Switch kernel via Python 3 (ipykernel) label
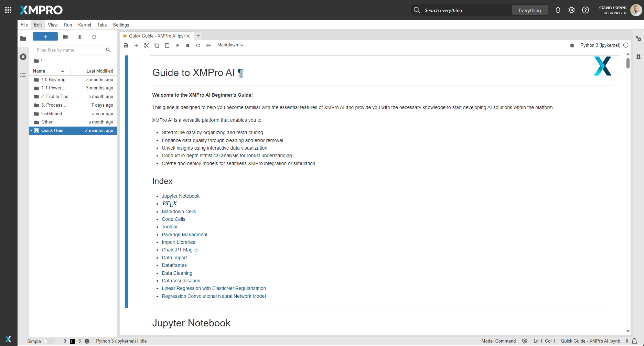Image resolution: width=644 pixels, height=346 pixels. tap(600, 45)
